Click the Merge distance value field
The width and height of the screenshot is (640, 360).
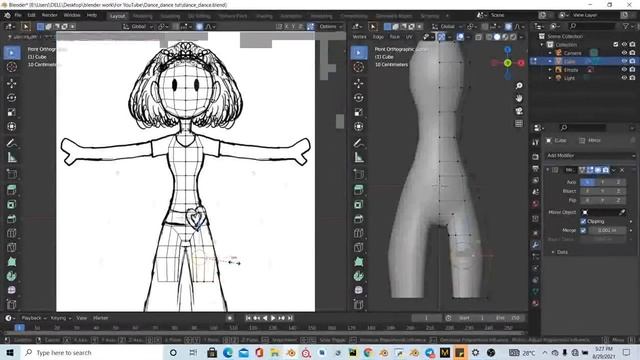click(x=607, y=230)
